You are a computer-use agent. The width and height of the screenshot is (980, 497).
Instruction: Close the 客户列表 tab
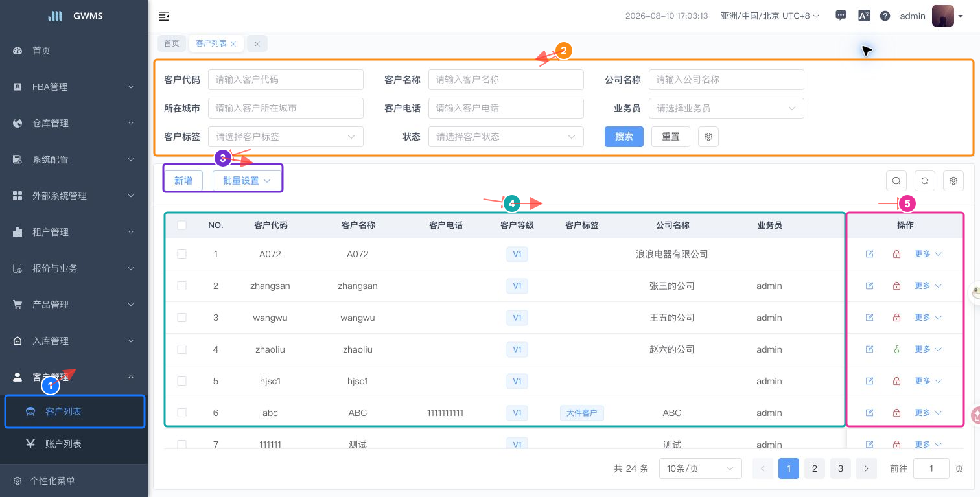coord(233,43)
